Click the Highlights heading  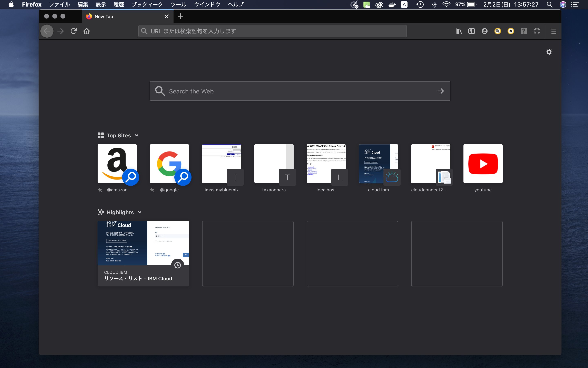tap(120, 212)
